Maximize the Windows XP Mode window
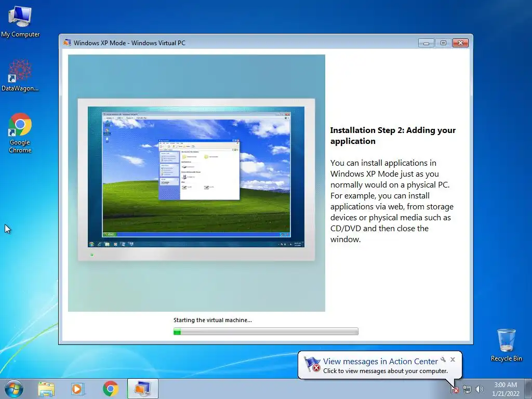The image size is (532, 399). pos(443,43)
